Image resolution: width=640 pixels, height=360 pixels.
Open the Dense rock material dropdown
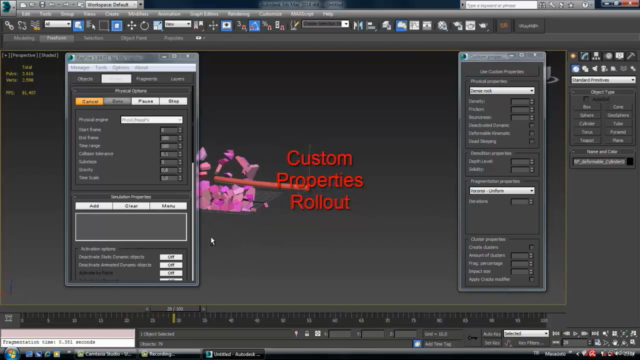[x=502, y=91]
